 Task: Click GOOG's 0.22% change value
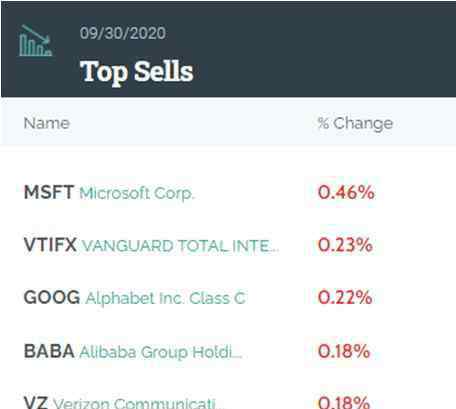point(345,297)
